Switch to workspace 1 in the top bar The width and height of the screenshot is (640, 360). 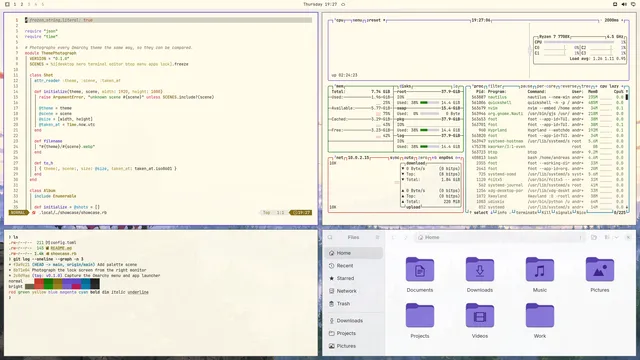15,4
